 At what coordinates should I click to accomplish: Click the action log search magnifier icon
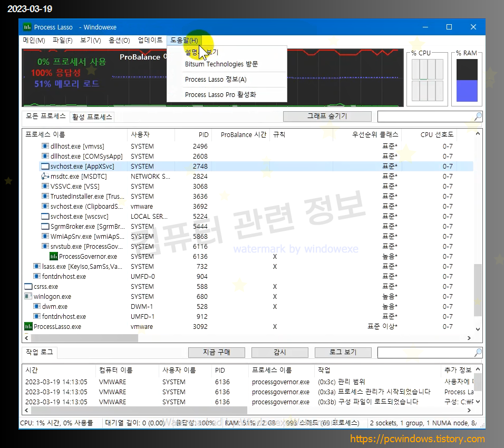pyautogui.click(x=478, y=353)
